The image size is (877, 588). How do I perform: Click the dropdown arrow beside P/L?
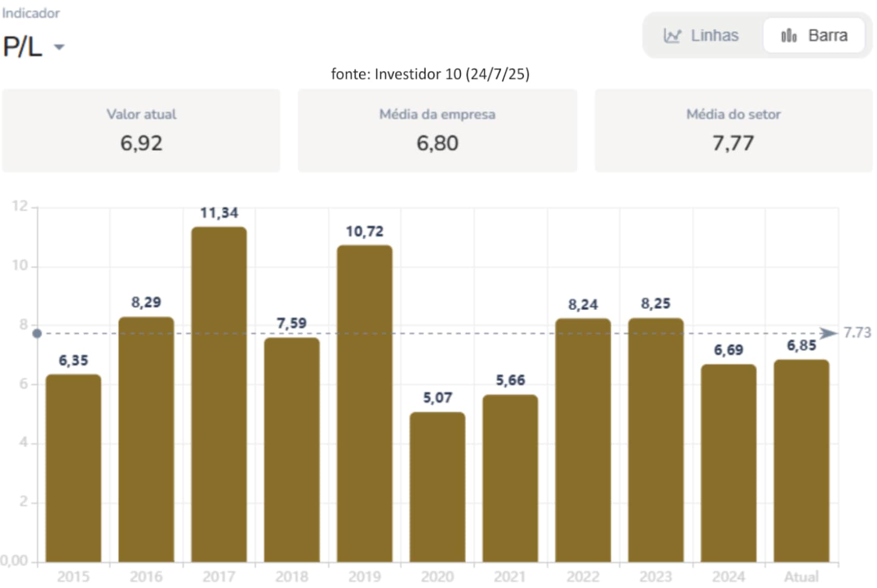[x=59, y=47]
